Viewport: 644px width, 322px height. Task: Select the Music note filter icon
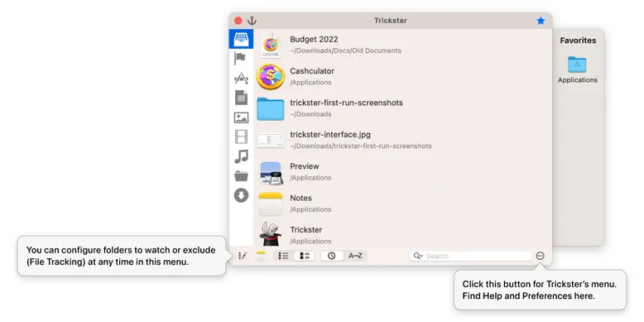click(241, 156)
